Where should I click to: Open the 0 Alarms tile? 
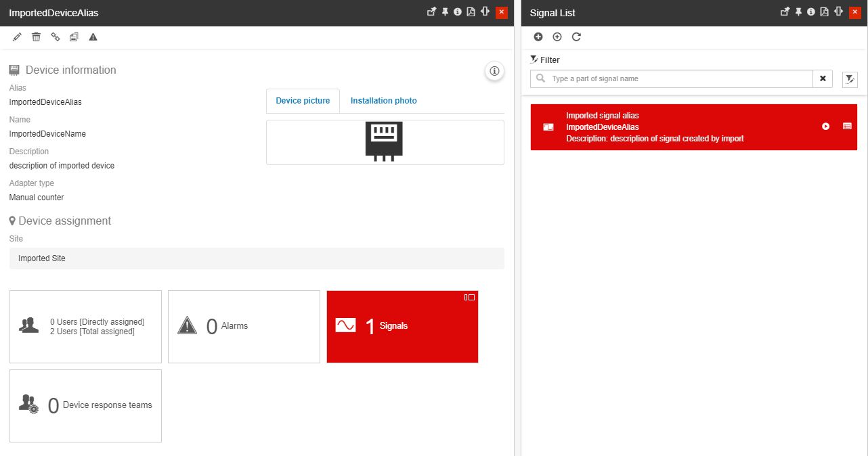(x=244, y=327)
